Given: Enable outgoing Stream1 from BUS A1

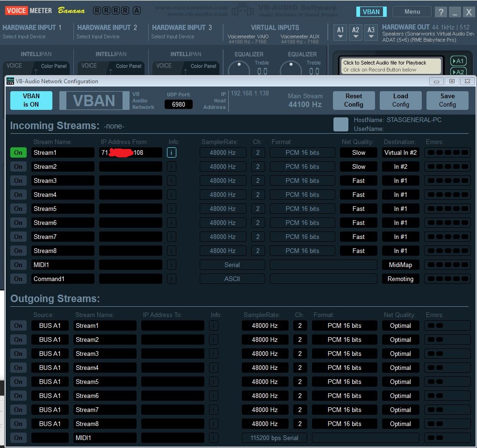Looking at the screenshot, I should pos(18,326).
